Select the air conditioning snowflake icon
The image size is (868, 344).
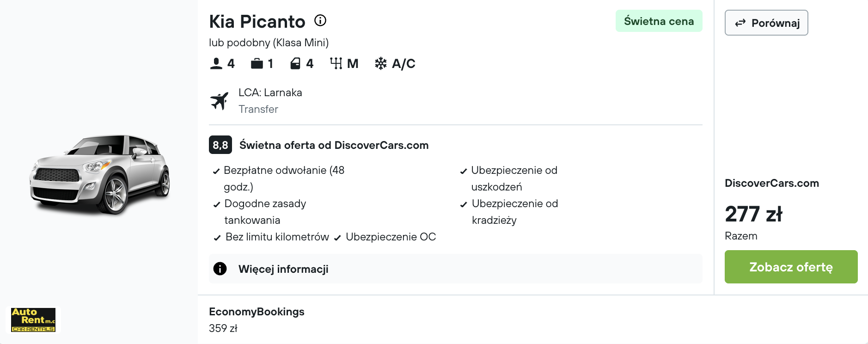coord(381,63)
